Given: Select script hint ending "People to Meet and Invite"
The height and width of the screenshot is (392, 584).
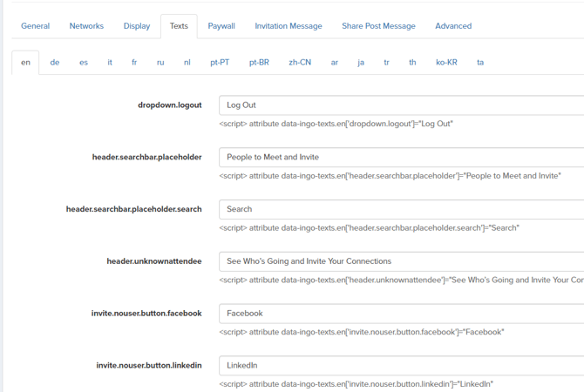Looking at the screenshot, I should 390,176.
